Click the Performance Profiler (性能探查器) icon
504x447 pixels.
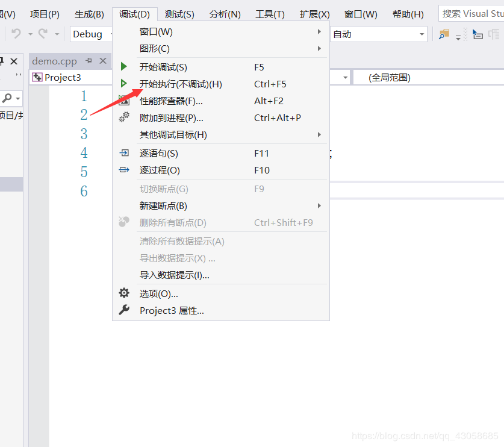[123, 101]
